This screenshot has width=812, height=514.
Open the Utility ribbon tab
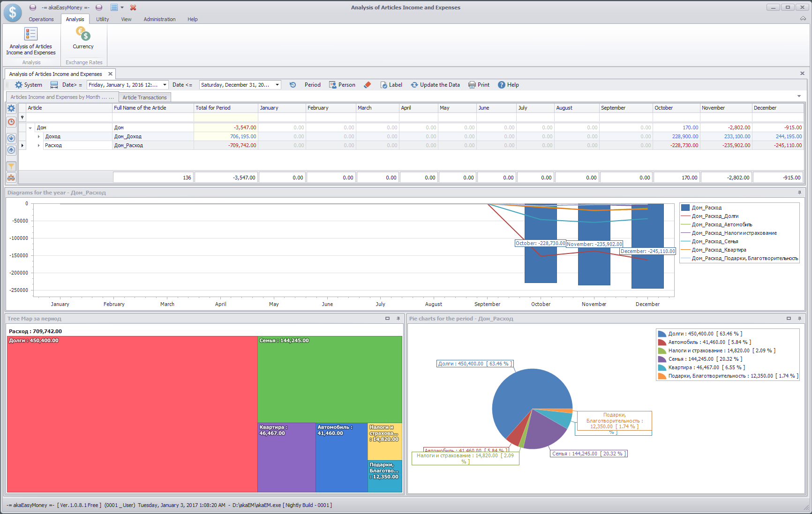point(102,19)
